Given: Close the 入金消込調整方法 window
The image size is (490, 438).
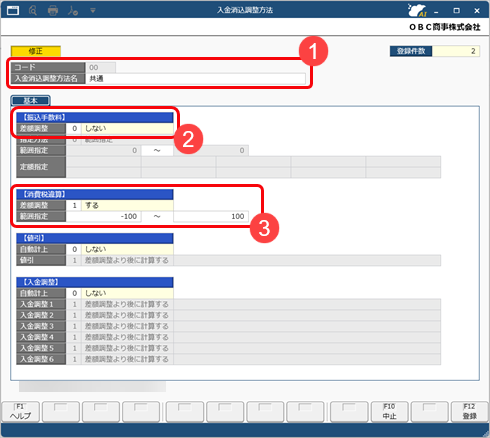Looking at the screenshot, I should click(x=477, y=11).
